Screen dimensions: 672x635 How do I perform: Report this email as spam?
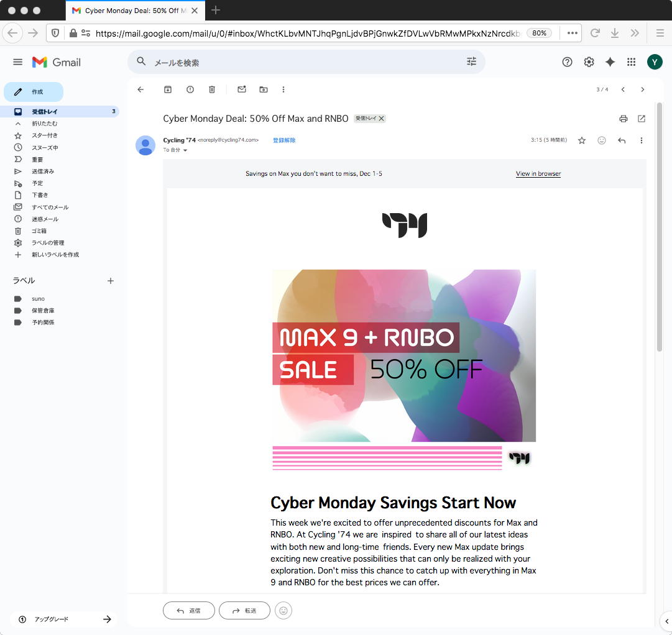[190, 89]
